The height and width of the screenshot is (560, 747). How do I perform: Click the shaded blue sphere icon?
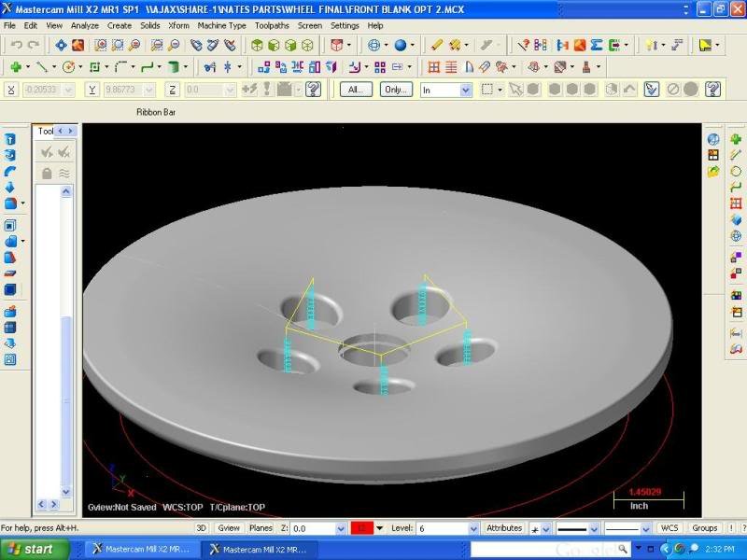tap(401, 45)
